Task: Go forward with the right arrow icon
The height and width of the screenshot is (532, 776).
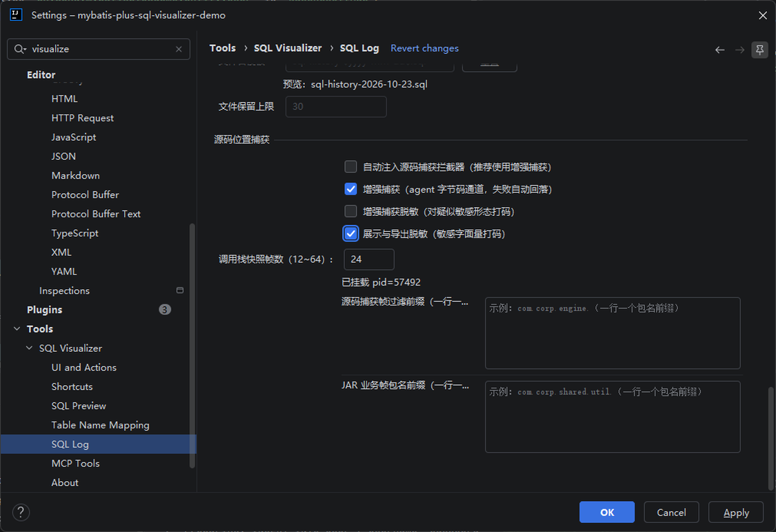Action: click(x=739, y=50)
